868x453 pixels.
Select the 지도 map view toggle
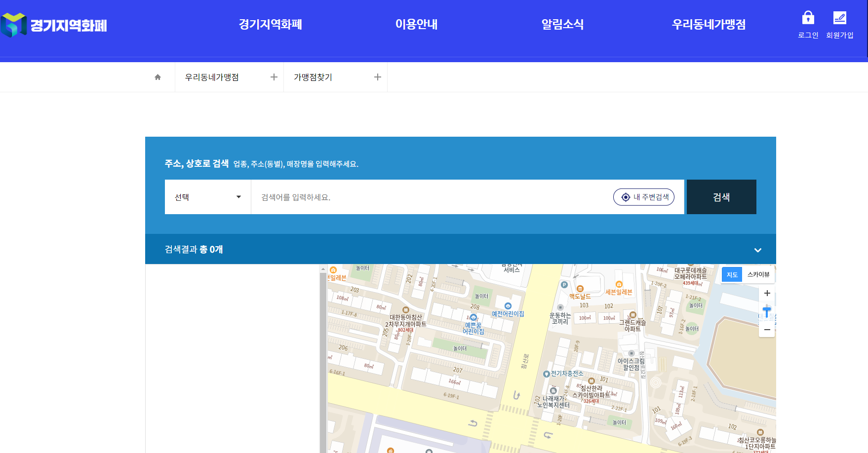[x=732, y=274]
